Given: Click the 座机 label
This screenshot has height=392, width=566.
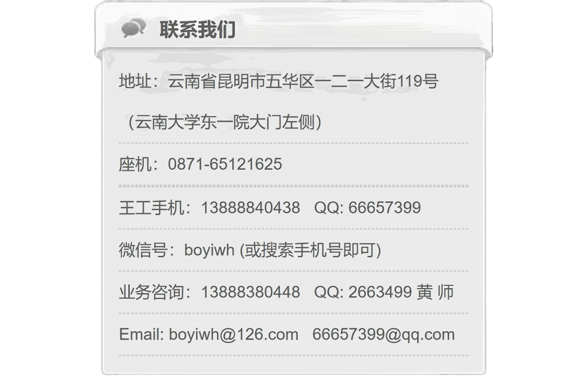Looking at the screenshot, I should tap(135, 165).
